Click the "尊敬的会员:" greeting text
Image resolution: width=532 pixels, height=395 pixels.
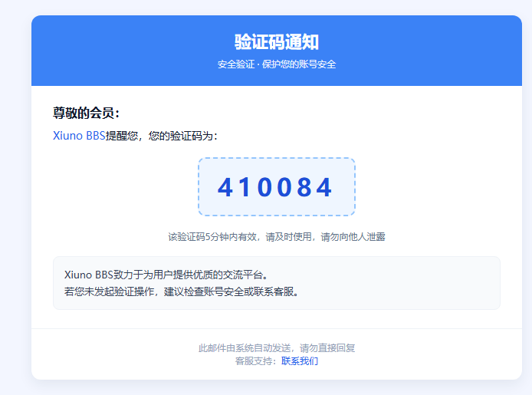pos(86,114)
